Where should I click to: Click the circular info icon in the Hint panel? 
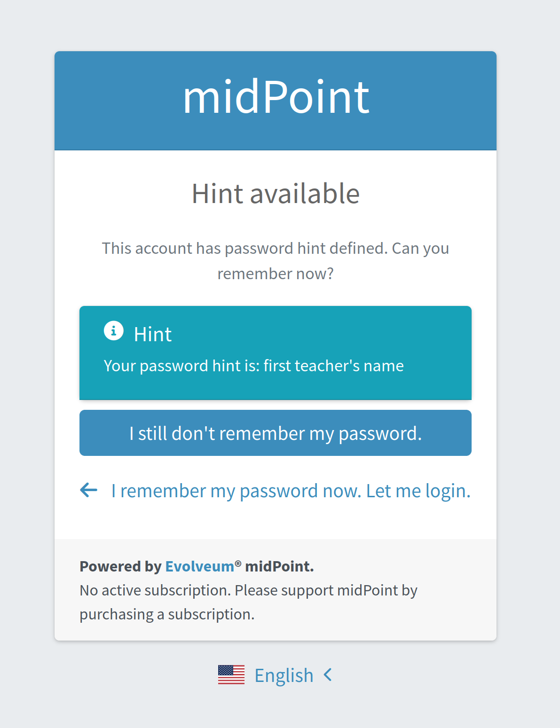[x=113, y=331]
